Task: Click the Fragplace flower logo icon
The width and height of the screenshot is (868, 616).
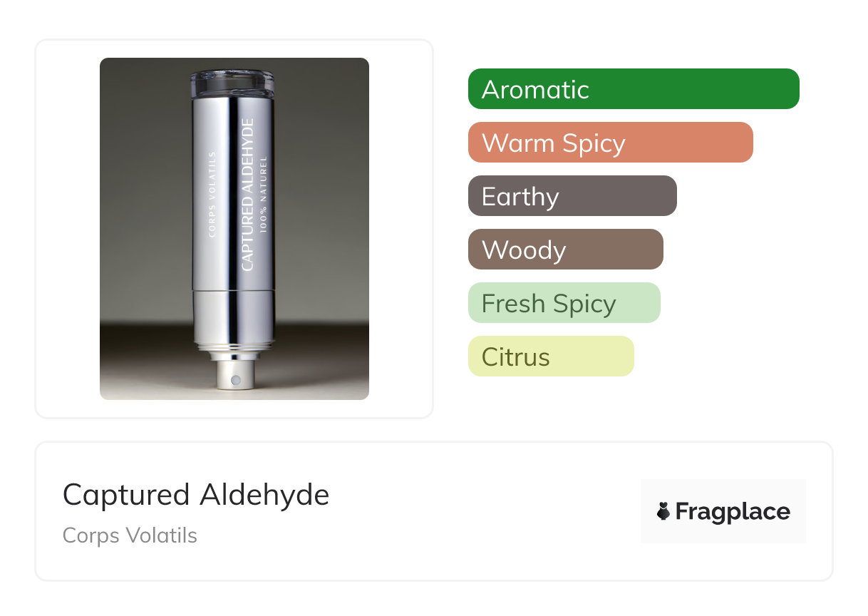Action: [x=663, y=511]
